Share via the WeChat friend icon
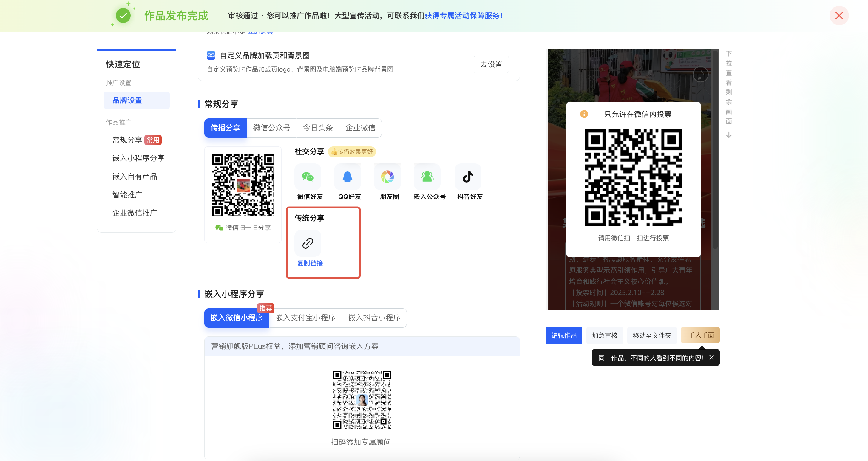 308,177
